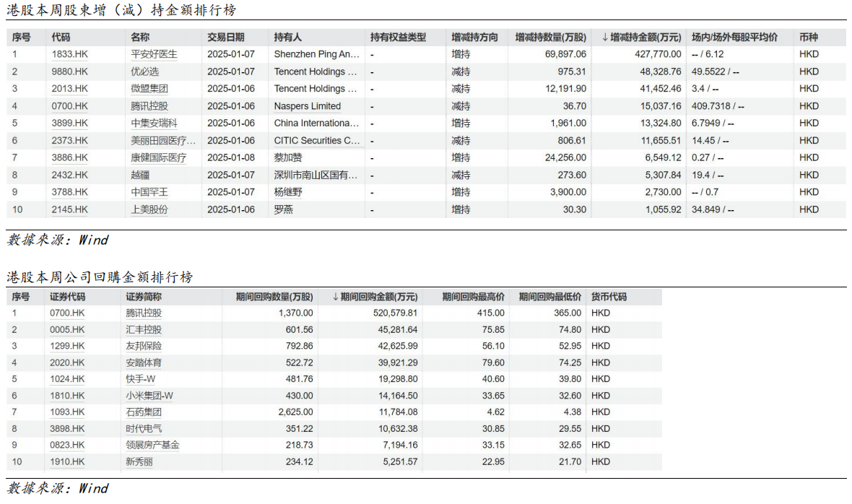Screen dimensions: 852x504
Task: Open stock code link 0005.HK
Action: pos(67,330)
